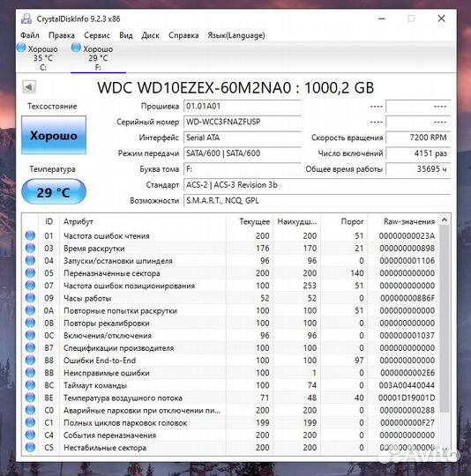The width and height of the screenshot is (471, 476).
Task: Open the Диск menu
Action: tap(150, 35)
